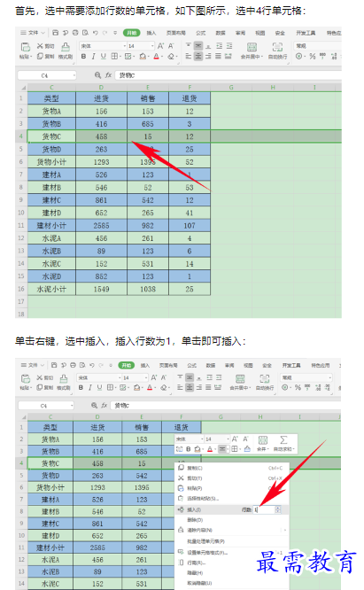Toggle Bold in lower spreadsheet ribbon

[x=81, y=387]
